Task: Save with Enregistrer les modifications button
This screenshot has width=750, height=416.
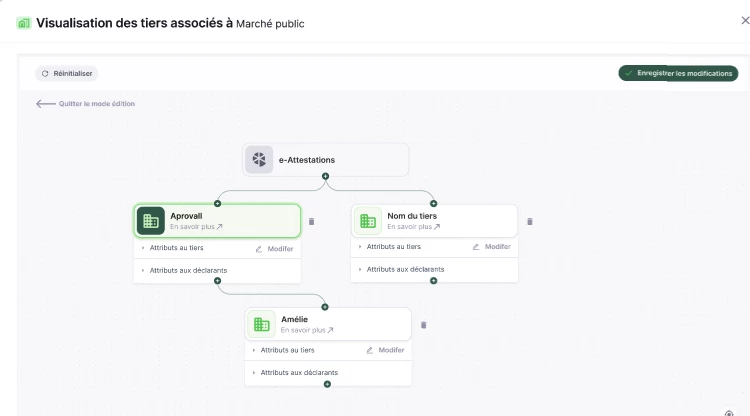Action: 678,73
